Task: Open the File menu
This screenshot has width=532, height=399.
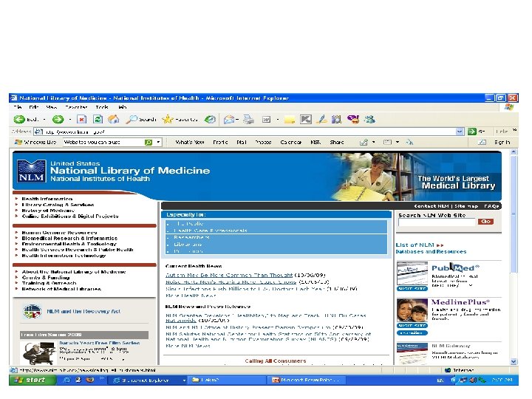Action: pyautogui.click(x=18, y=107)
